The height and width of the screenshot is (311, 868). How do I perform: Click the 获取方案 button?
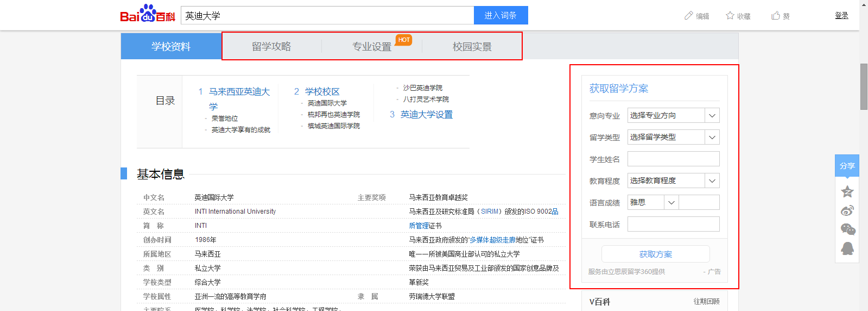[655, 254]
